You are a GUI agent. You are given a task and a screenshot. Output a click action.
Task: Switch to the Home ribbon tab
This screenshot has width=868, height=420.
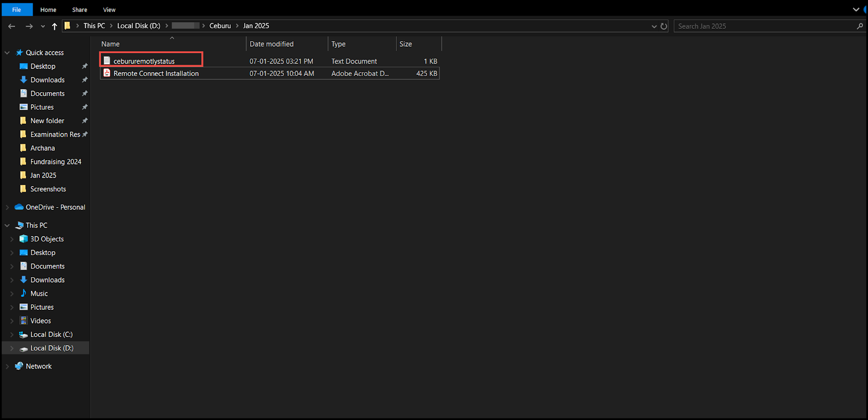48,10
